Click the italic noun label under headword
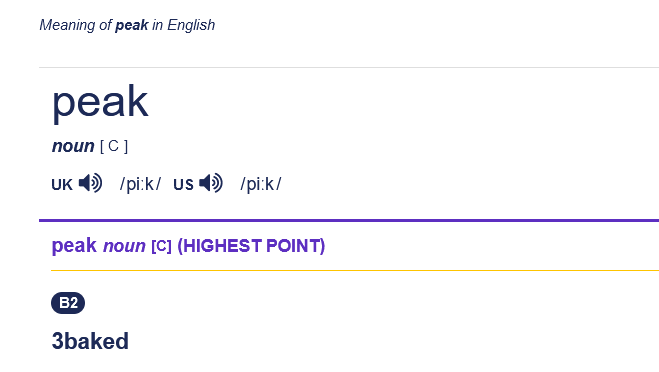The height and width of the screenshot is (372, 659). pyautogui.click(x=73, y=146)
